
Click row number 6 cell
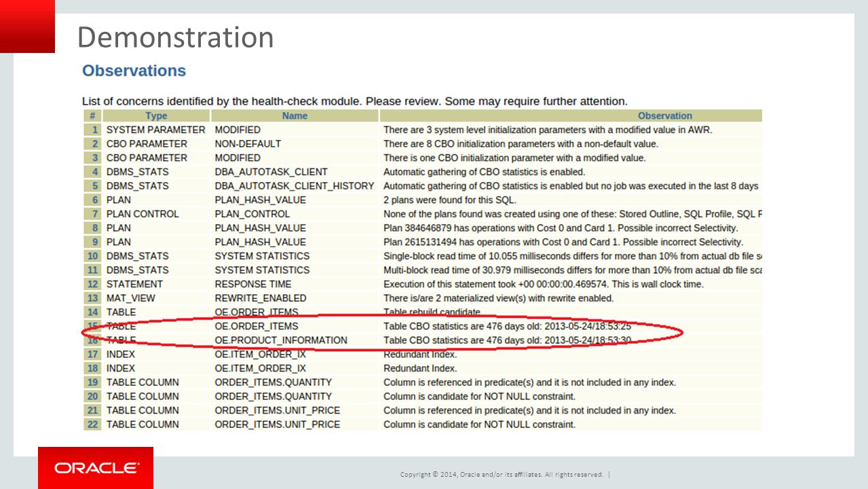92,200
